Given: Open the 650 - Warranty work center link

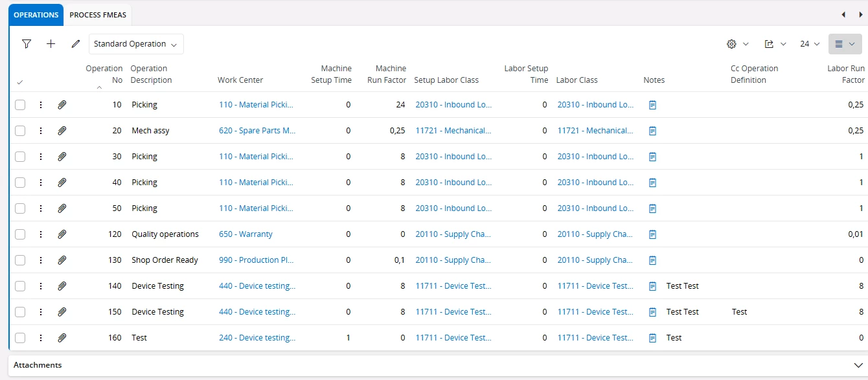Looking at the screenshot, I should click(246, 234).
